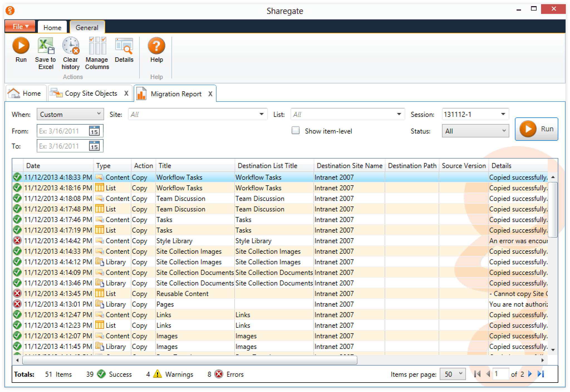The width and height of the screenshot is (570, 392).
Task: Sort by the Details column header
Action: (518, 166)
